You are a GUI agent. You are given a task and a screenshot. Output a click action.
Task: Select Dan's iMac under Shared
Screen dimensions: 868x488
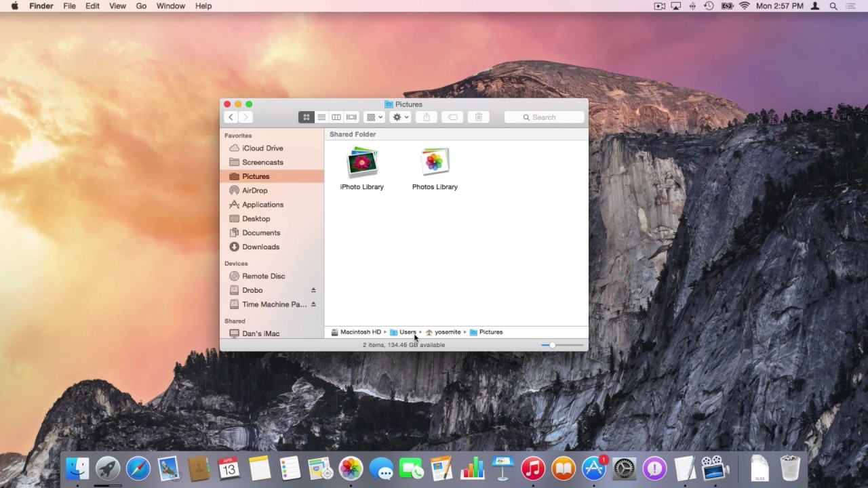click(271, 333)
